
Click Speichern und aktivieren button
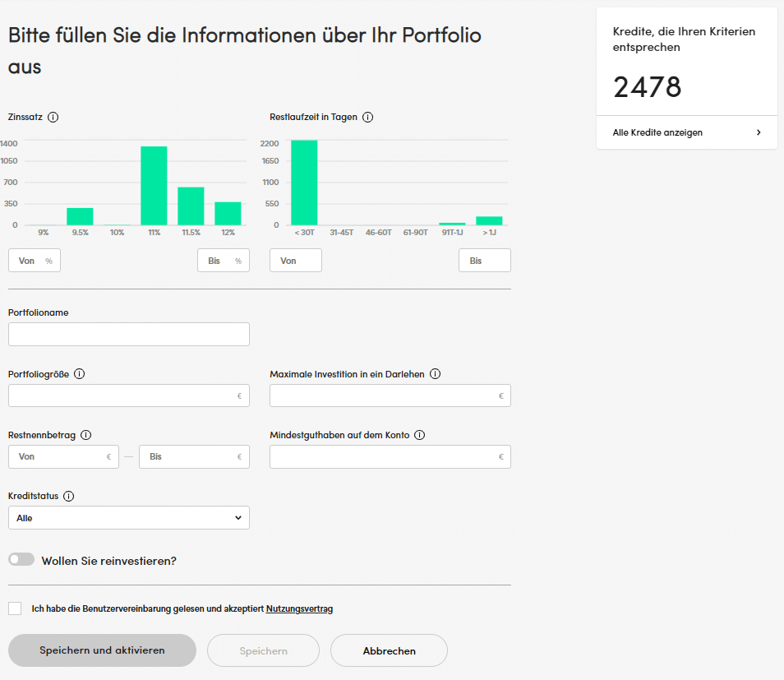(x=102, y=650)
